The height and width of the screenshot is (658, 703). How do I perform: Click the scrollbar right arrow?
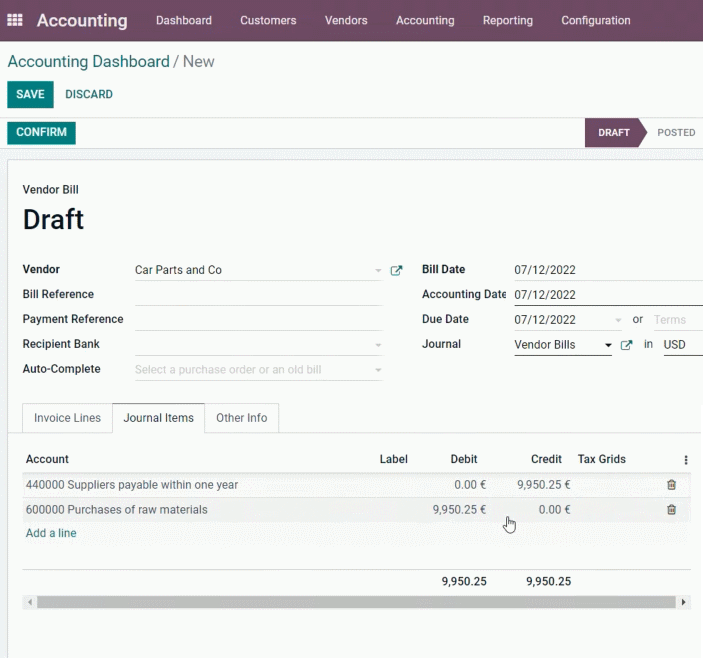pyautogui.click(x=683, y=602)
